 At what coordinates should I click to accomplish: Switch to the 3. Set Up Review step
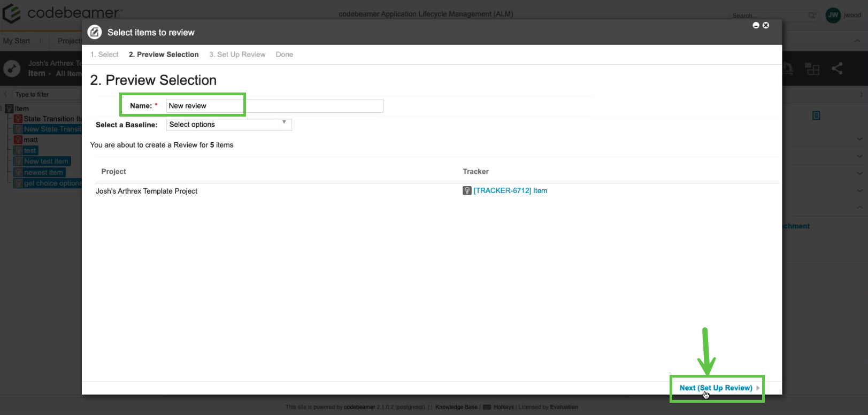click(237, 55)
